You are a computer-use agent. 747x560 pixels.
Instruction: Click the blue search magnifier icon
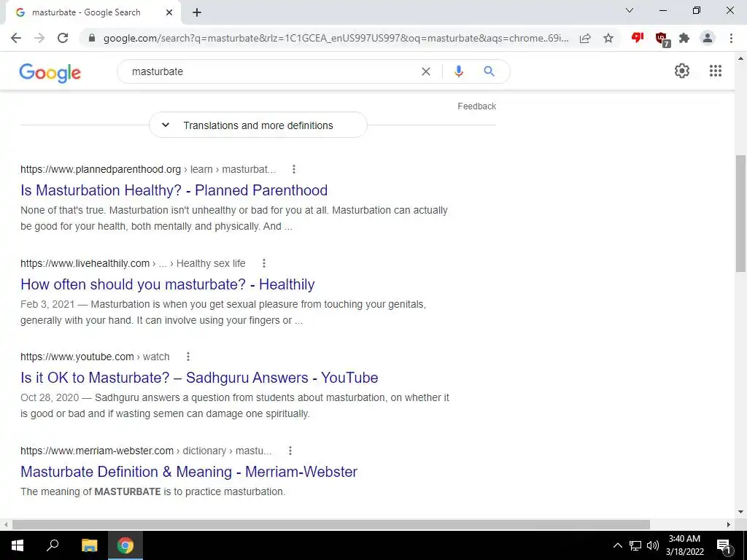pos(489,71)
